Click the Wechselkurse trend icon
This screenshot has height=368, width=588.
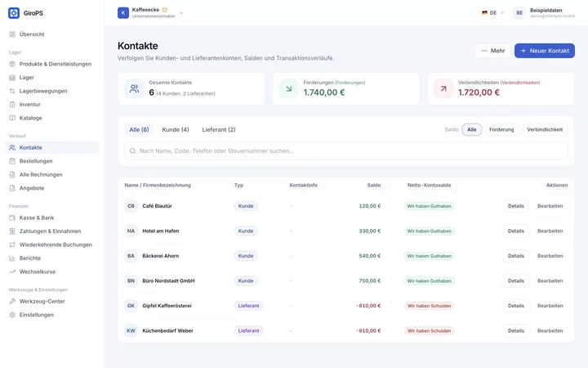[x=12, y=272]
